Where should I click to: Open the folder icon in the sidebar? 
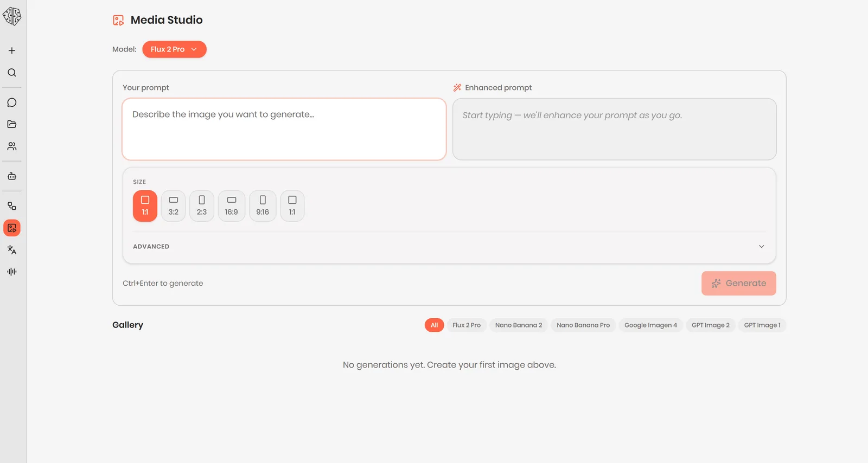(x=12, y=124)
